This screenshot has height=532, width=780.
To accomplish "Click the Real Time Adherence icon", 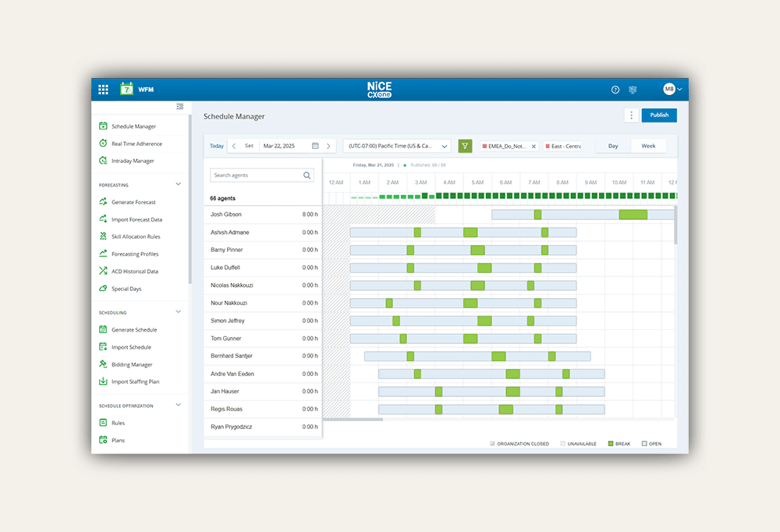I will point(103,144).
